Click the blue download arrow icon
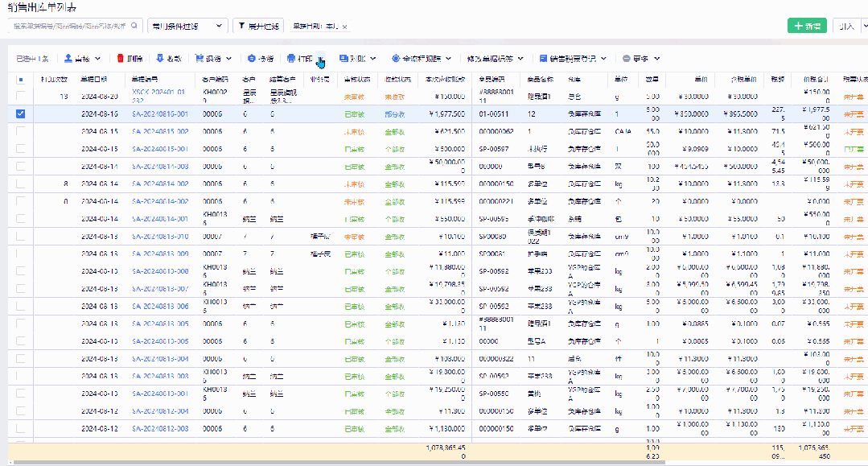The image size is (868, 466). tap(160, 59)
